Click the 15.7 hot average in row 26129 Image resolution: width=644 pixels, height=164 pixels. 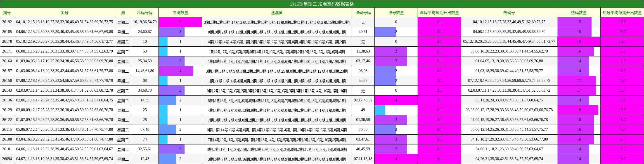622,110
